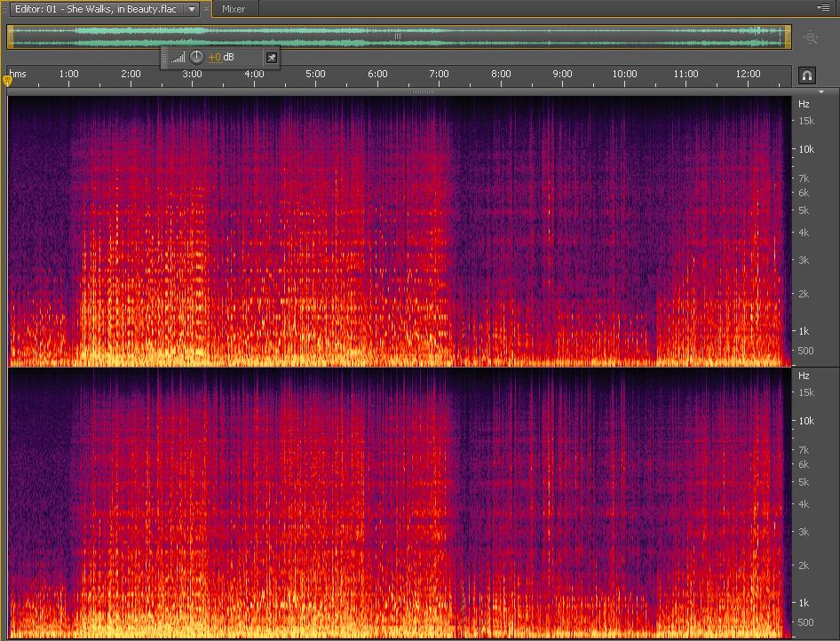
Task: Toggle the magnet snapping icon
Action: click(806, 76)
